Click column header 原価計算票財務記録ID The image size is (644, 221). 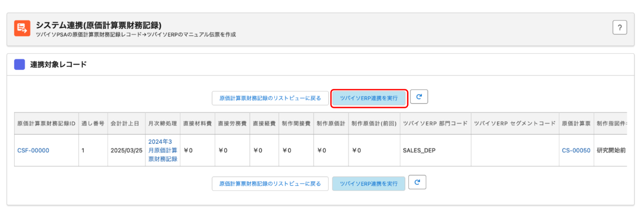(46, 123)
